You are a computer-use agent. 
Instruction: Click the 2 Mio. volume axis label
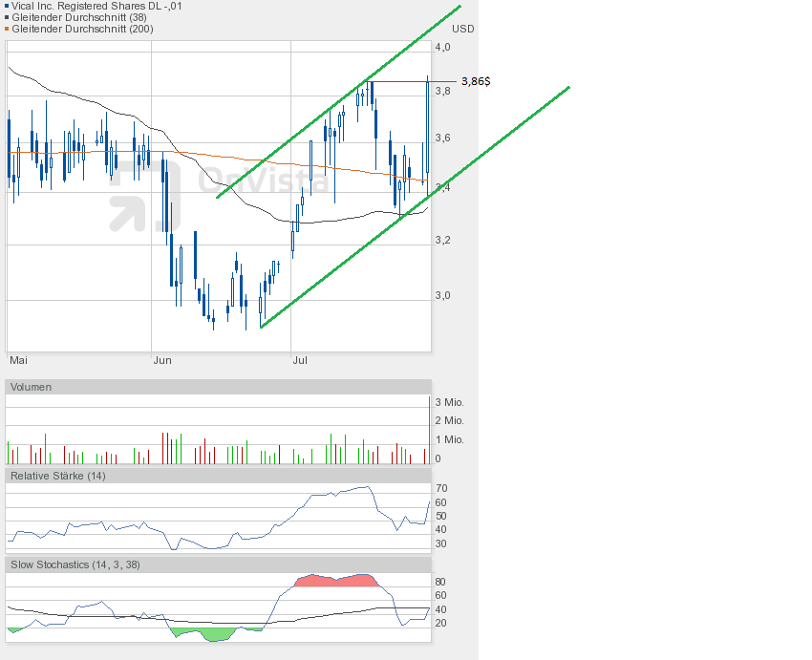(x=450, y=420)
